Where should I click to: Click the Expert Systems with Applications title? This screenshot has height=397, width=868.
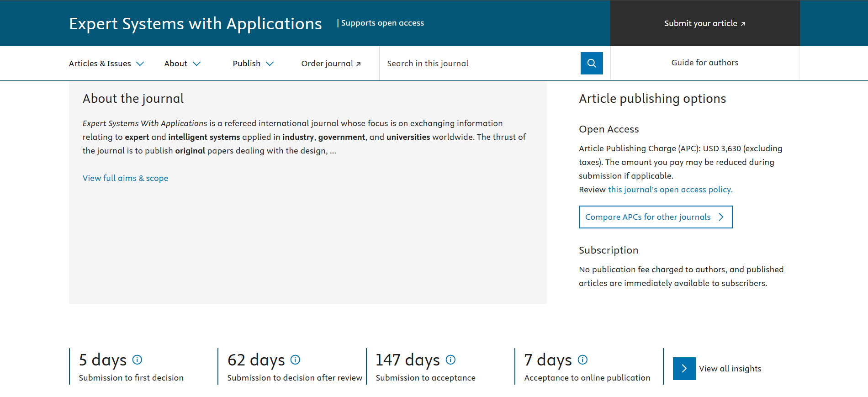(196, 24)
